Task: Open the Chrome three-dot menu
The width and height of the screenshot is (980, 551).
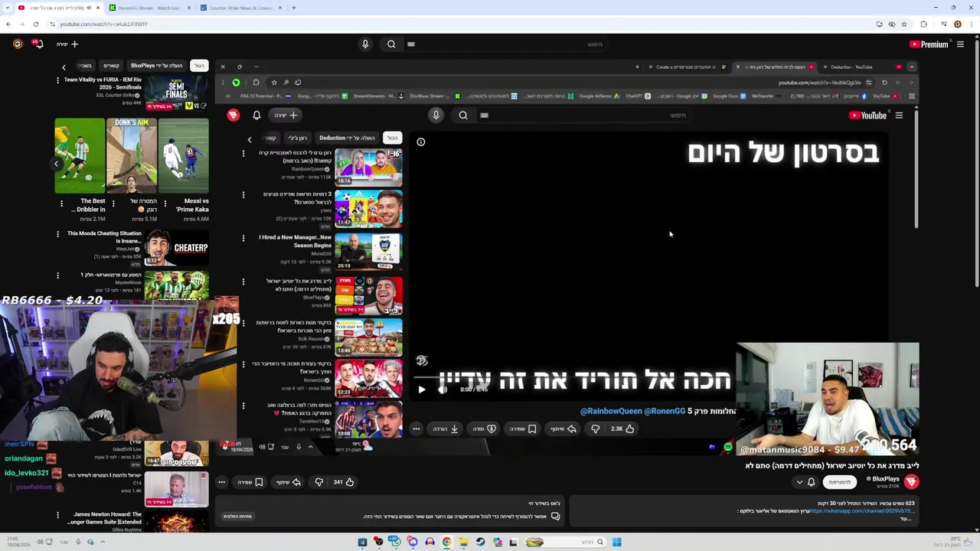Action: pos(972,24)
